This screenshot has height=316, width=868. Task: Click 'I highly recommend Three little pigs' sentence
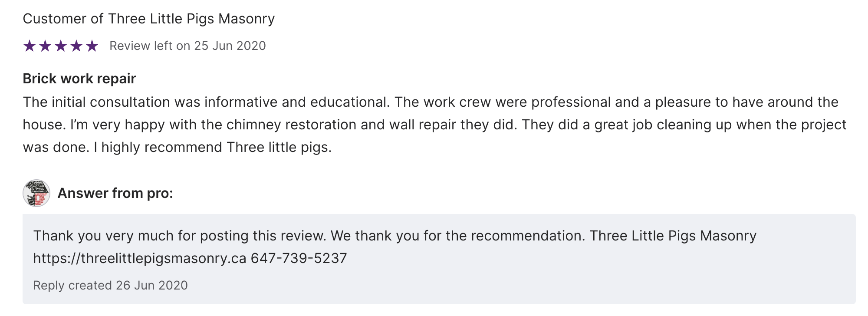(213, 147)
